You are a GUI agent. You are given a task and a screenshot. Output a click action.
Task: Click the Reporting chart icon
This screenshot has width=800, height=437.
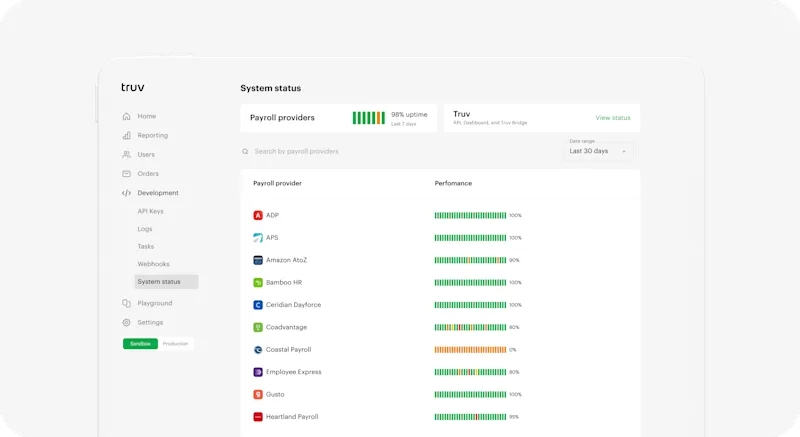coord(127,135)
